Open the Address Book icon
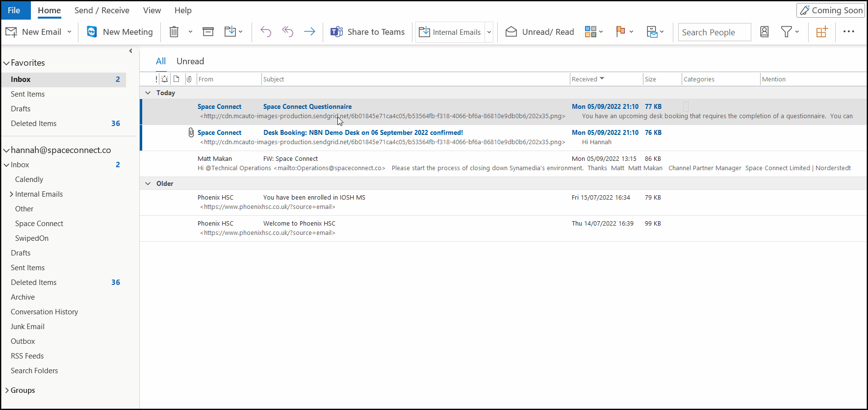The height and width of the screenshot is (410, 868). click(x=764, y=32)
